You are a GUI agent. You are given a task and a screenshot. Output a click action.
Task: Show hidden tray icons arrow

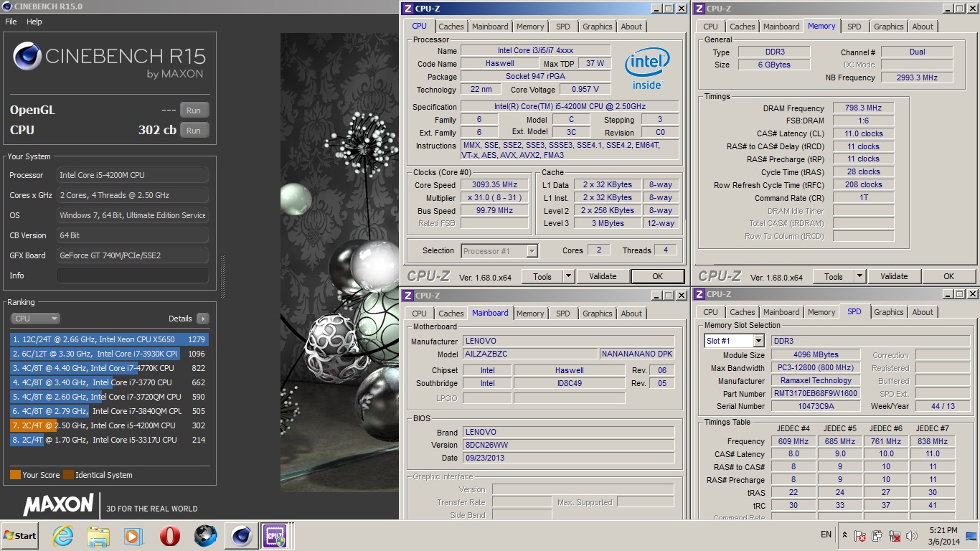[x=844, y=535]
